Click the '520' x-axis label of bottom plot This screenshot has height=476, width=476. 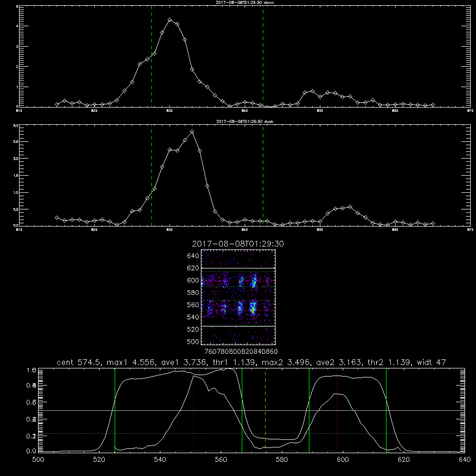tap(99, 460)
